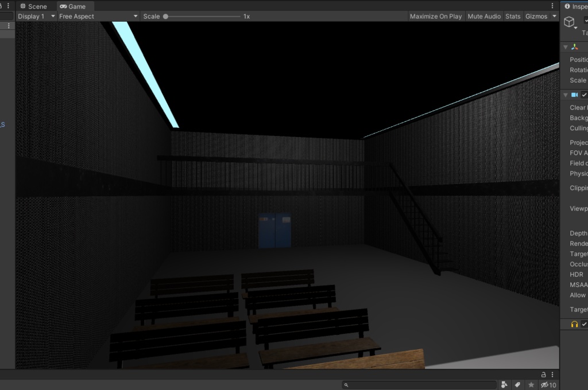Image resolution: width=588 pixels, height=390 pixels.
Task: Click the favorites star icon
Action: point(531,385)
